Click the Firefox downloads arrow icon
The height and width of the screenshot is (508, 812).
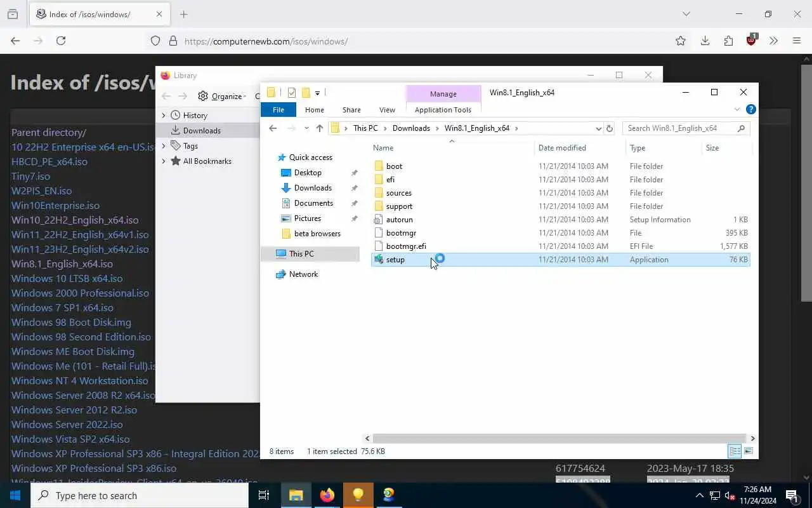[x=705, y=41]
